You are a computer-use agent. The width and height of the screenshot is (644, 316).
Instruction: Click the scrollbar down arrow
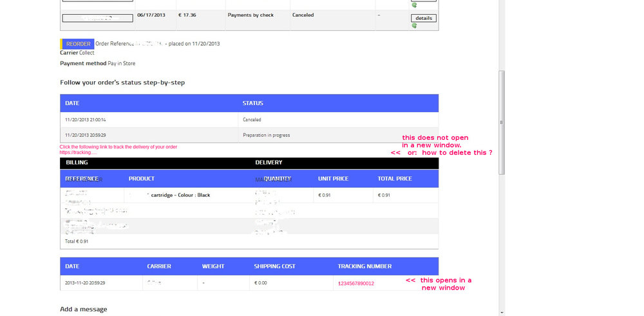[x=502, y=313]
